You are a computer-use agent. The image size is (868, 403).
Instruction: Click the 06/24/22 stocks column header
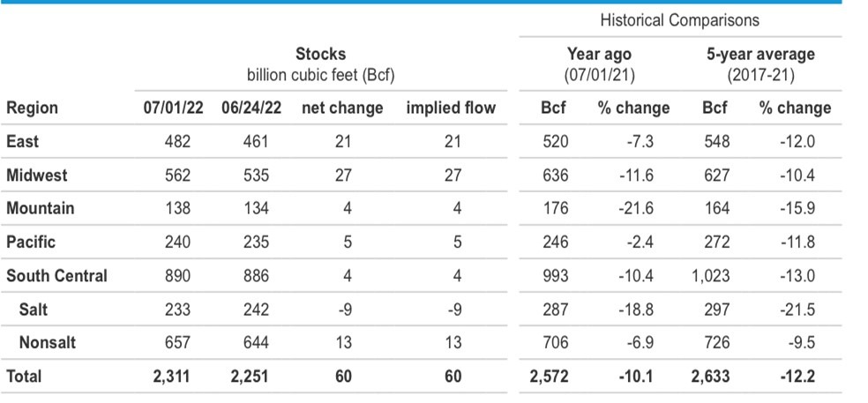point(251,108)
